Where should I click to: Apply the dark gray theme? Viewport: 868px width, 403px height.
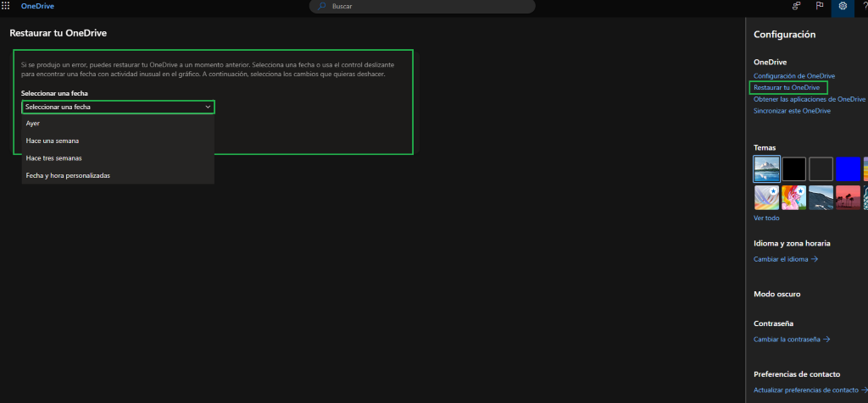(x=821, y=168)
